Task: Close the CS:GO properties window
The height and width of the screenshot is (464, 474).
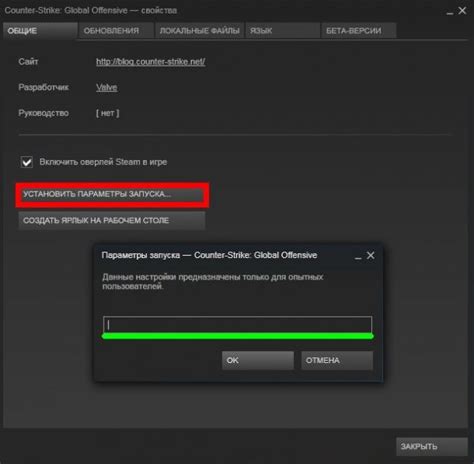Action: pyautogui.click(x=462, y=11)
